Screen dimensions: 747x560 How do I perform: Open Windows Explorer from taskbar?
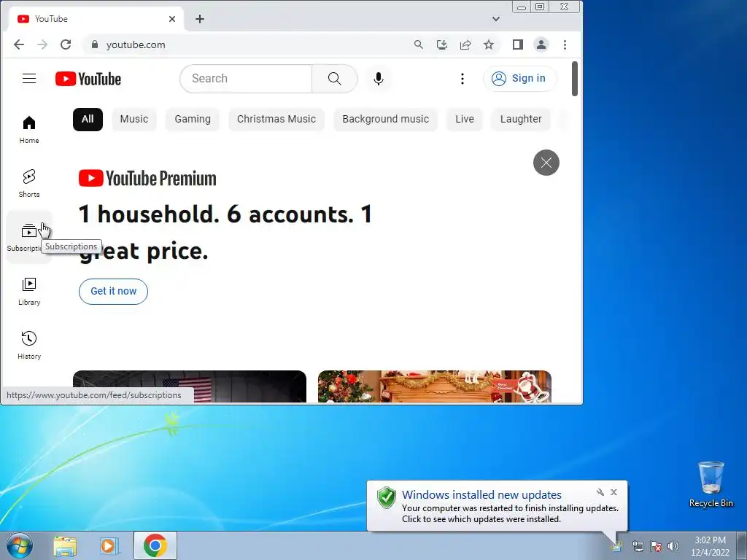tap(65, 545)
